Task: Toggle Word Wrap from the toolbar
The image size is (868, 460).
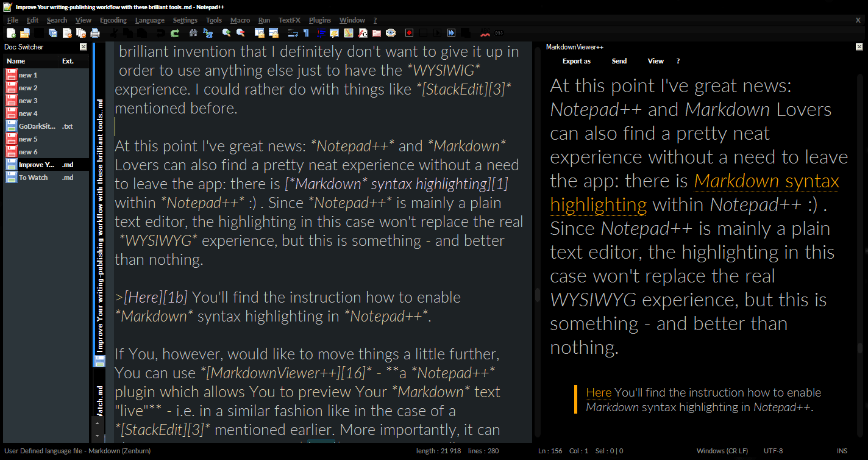Action: coord(292,33)
